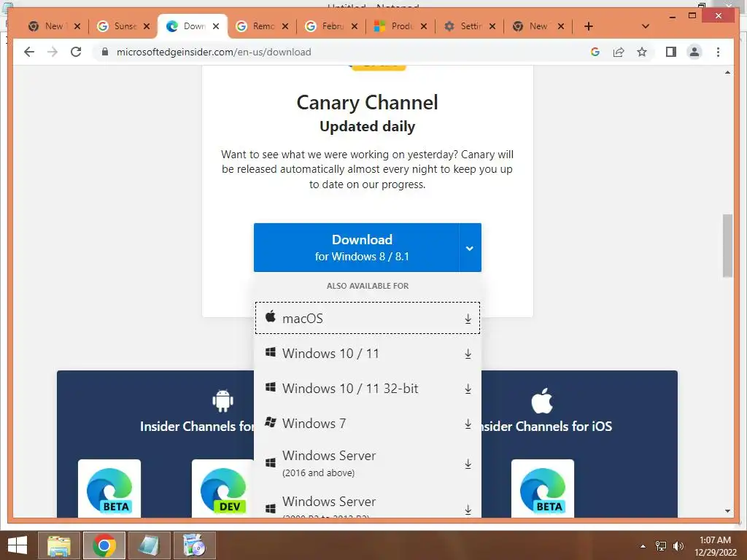Click download arrow icon for Windows 7
Screen dimensions: 747x560
point(468,424)
